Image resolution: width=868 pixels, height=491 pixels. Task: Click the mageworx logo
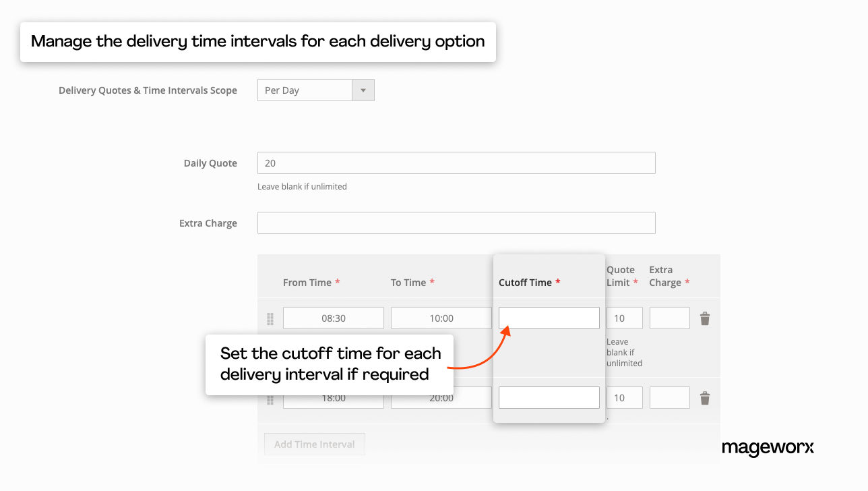point(768,448)
